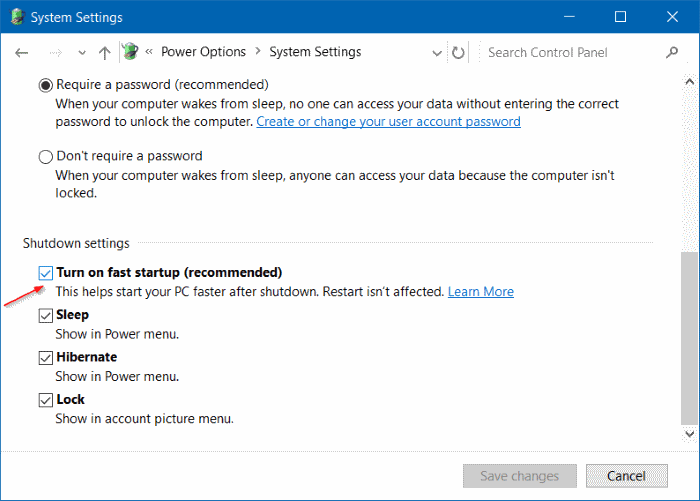Expand the chevron after Power Options

coord(255,52)
